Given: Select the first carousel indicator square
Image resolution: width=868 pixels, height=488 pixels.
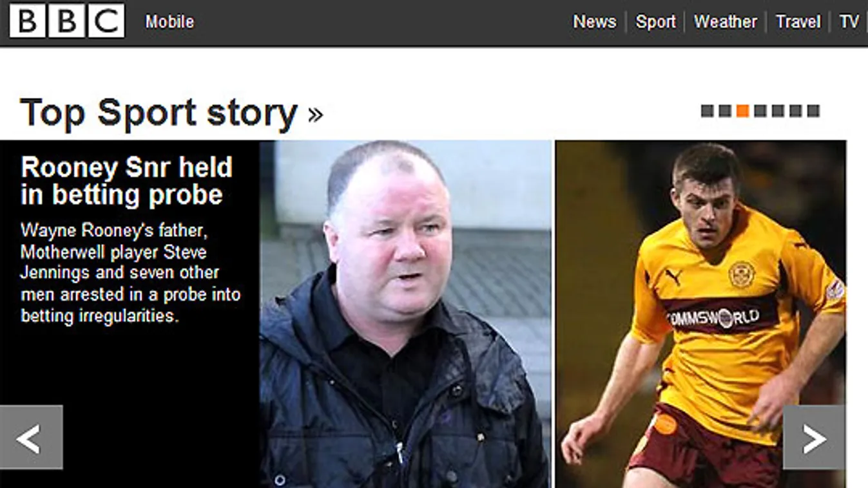Looking at the screenshot, I should click(707, 111).
